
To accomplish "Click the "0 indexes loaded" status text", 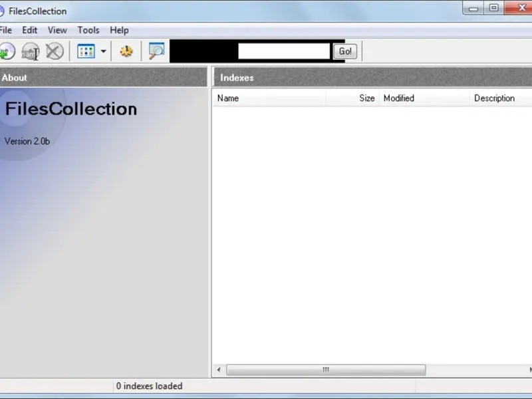I will tap(149, 386).
